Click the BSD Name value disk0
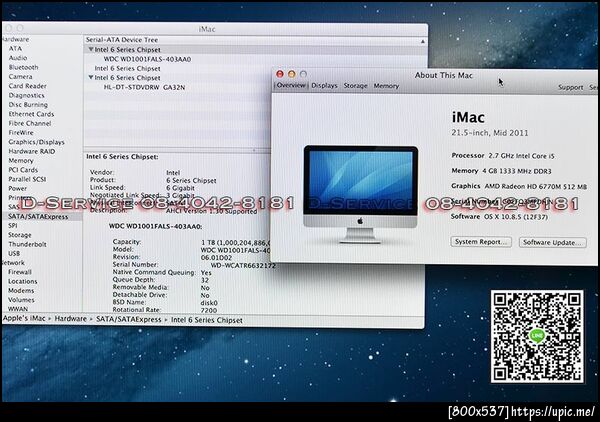600x422 pixels. pyautogui.click(x=209, y=303)
